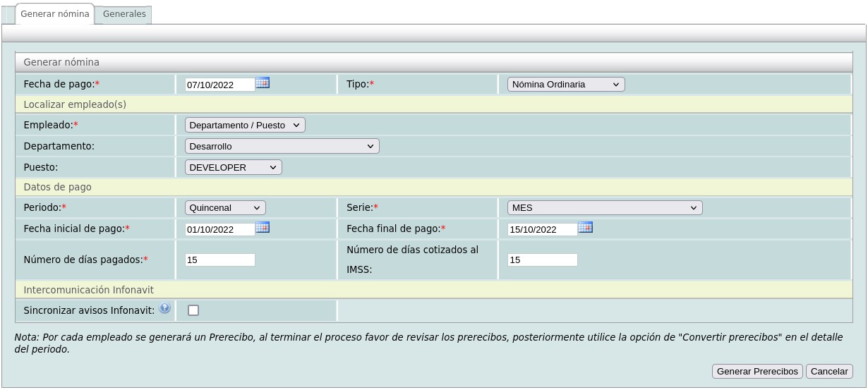This screenshot has width=868, height=390.
Task: Open calendar for Fecha final de pago
Action: point(585,228)
